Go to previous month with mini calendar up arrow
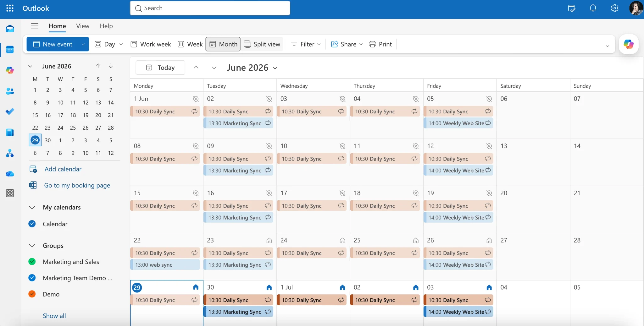The width and height of the screenshot is (644, 326). 98,66
